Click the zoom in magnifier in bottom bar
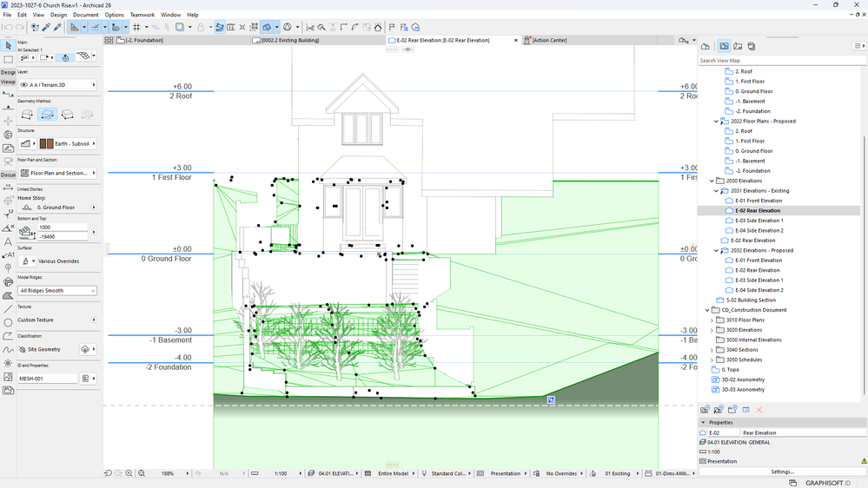This screenshot has height=488, width=868. [x=129, y=473]
